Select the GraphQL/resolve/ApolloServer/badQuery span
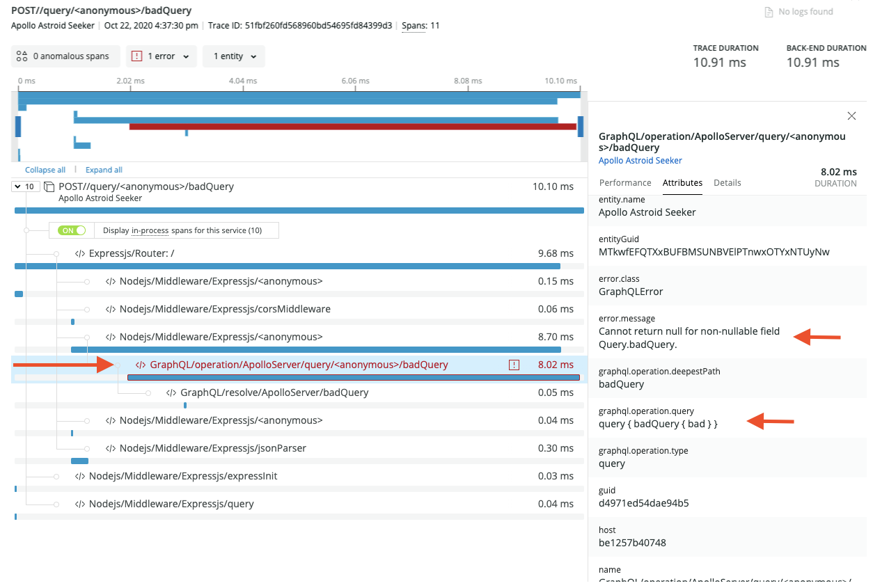This screenshot has width=873, height=588. coord(299,397)
